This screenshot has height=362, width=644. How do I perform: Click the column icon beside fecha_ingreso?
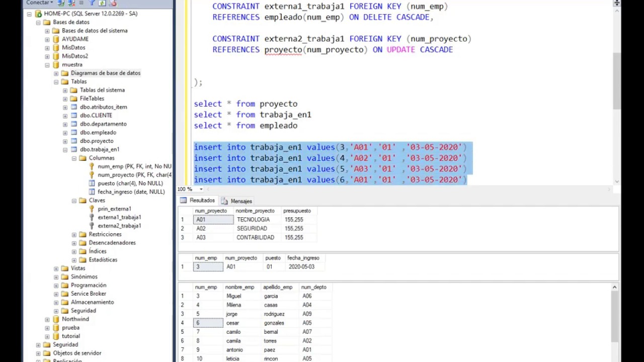coord(92,192)
